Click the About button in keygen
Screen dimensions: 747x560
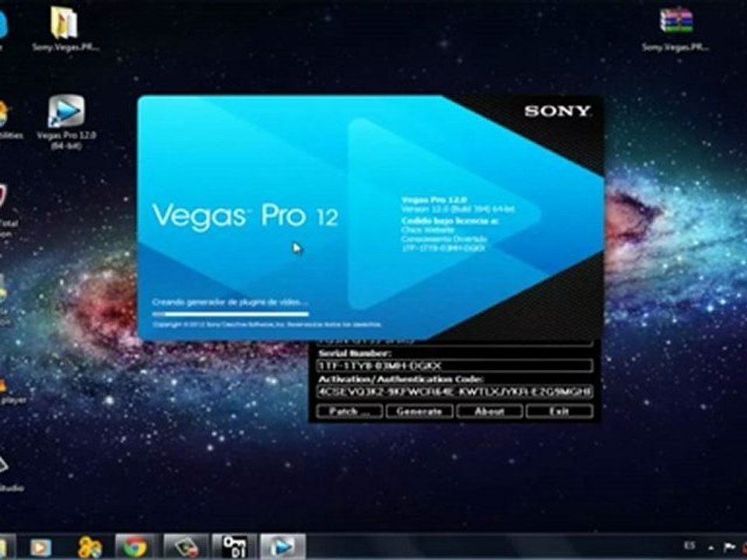coord(489,411)
